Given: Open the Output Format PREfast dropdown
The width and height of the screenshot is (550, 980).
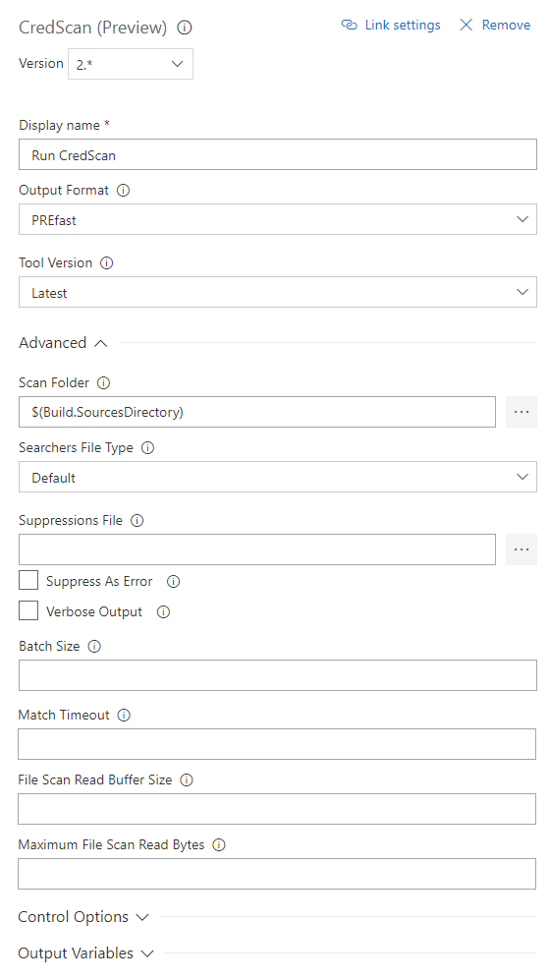Looking at the screenshot, I should 278,219.
